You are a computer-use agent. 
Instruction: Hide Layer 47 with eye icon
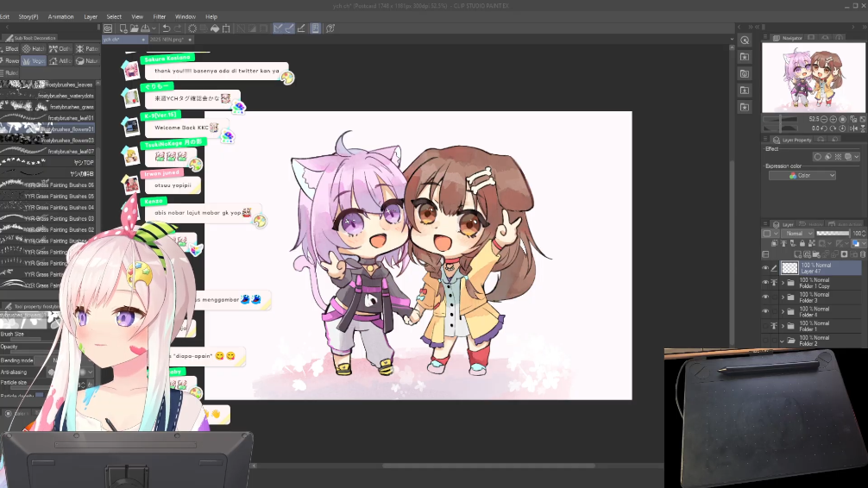(765, 268)
